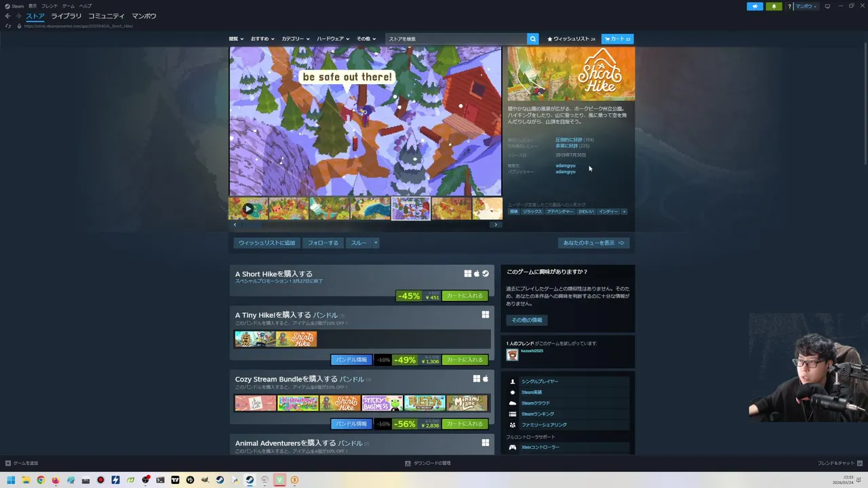Open File Explorer from taskbar

(x=26, y=480)
